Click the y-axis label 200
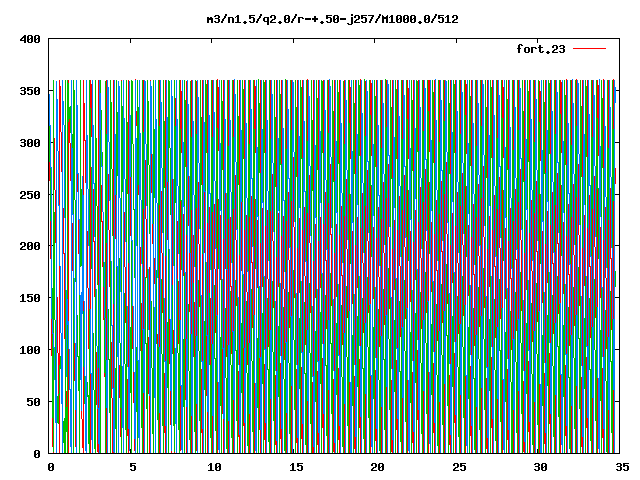The image size is (640, 480). [x=30, y=246]
